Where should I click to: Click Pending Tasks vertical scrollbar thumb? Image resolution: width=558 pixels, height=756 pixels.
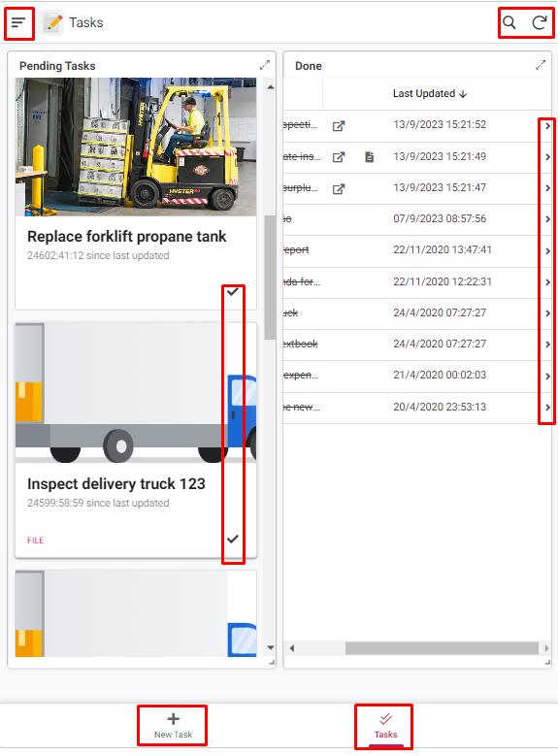270,278
